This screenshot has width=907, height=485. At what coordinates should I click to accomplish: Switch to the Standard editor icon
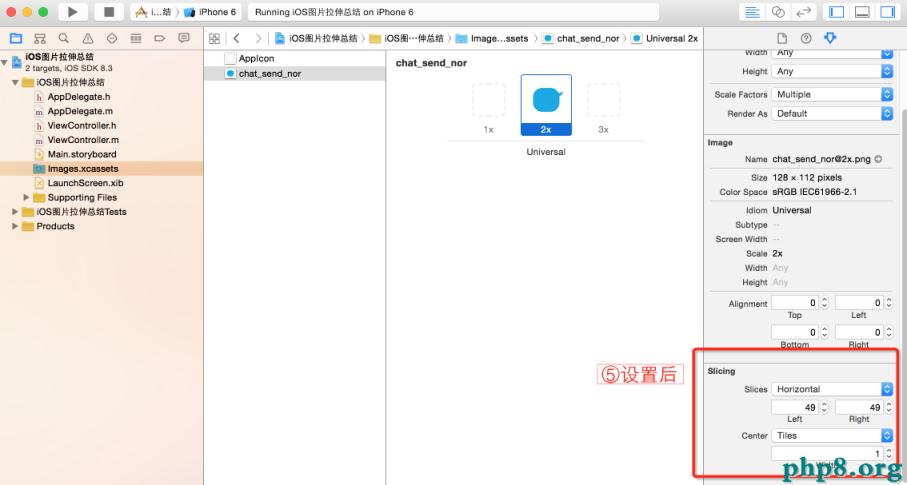752,12
